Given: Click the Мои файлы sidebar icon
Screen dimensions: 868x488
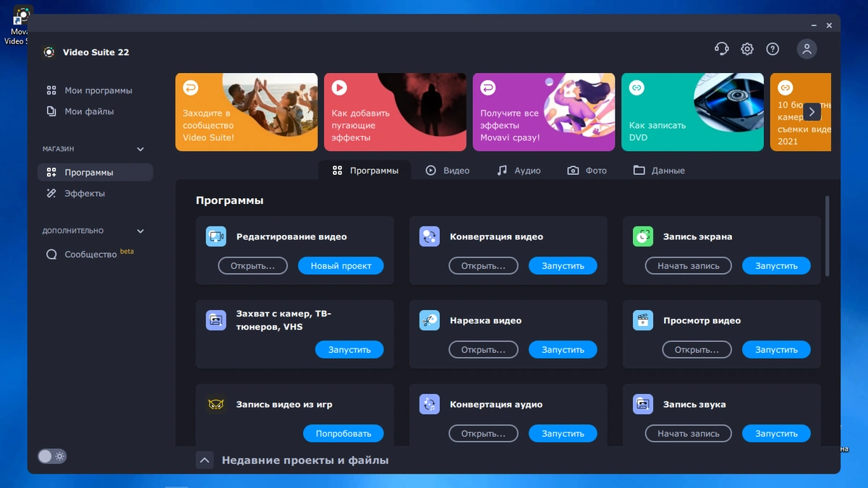Looking at the screenshot, I should [x=51, y=111].
